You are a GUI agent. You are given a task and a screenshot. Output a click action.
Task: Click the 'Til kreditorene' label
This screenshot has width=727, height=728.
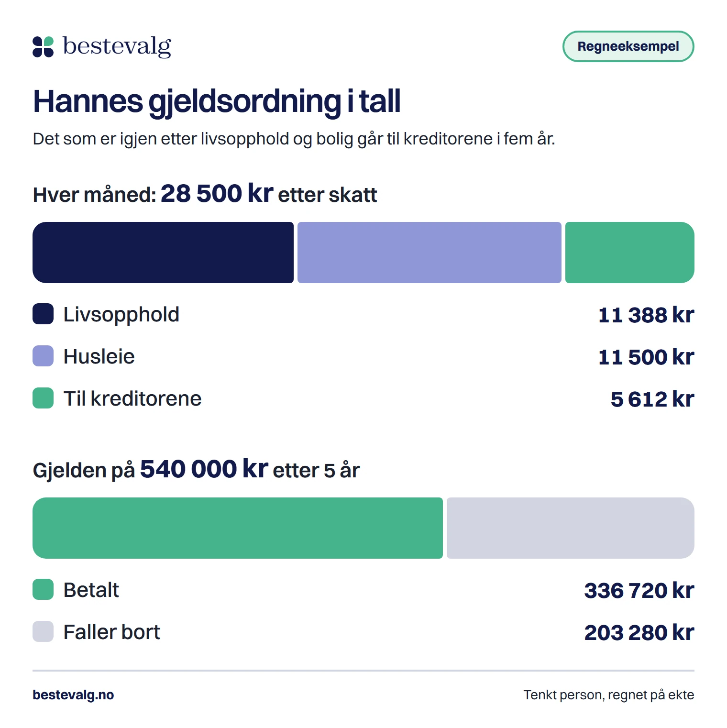(132, 398)
